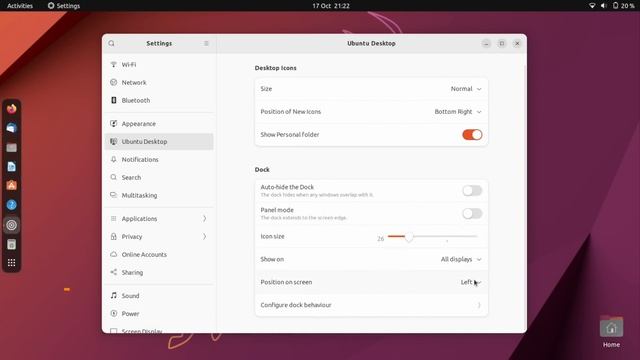Click the Applications grid icon in sidebar

coord(113,219)
